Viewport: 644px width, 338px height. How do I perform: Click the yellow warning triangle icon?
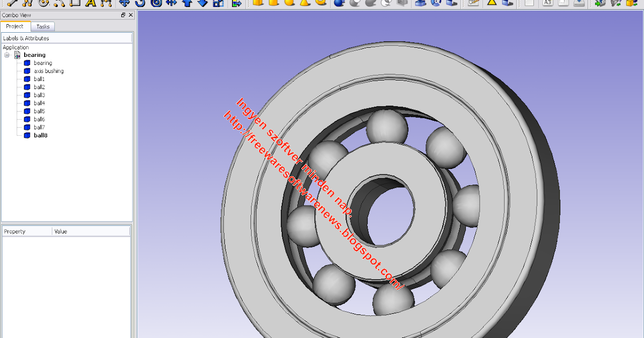pos(492,3)
